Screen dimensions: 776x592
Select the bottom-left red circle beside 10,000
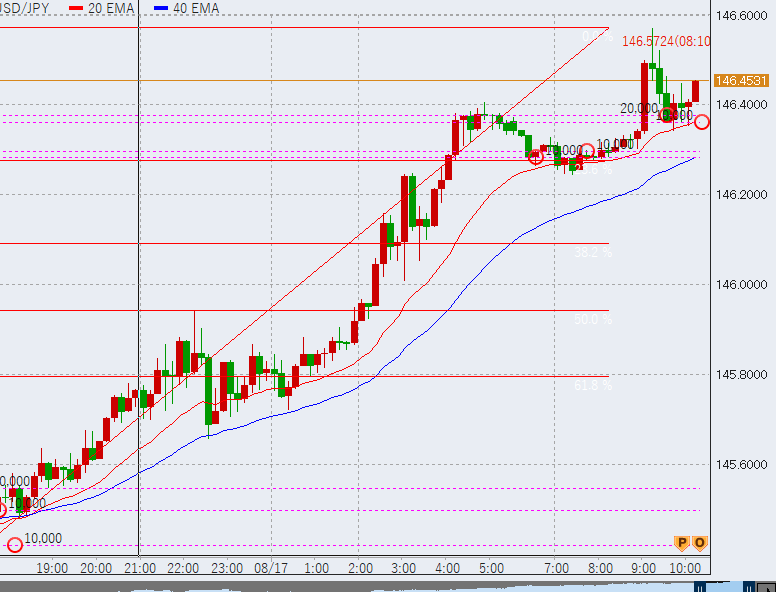pos(14,545)
